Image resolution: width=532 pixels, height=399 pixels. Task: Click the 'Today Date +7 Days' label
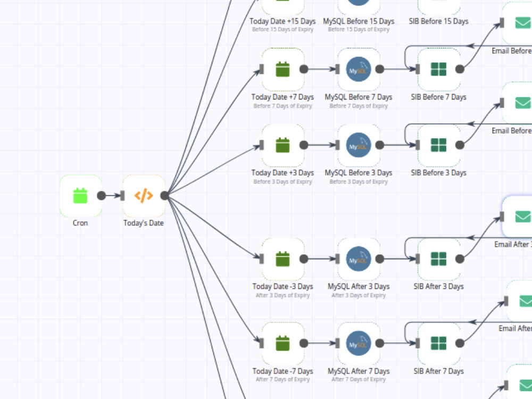tap(282, 97)
